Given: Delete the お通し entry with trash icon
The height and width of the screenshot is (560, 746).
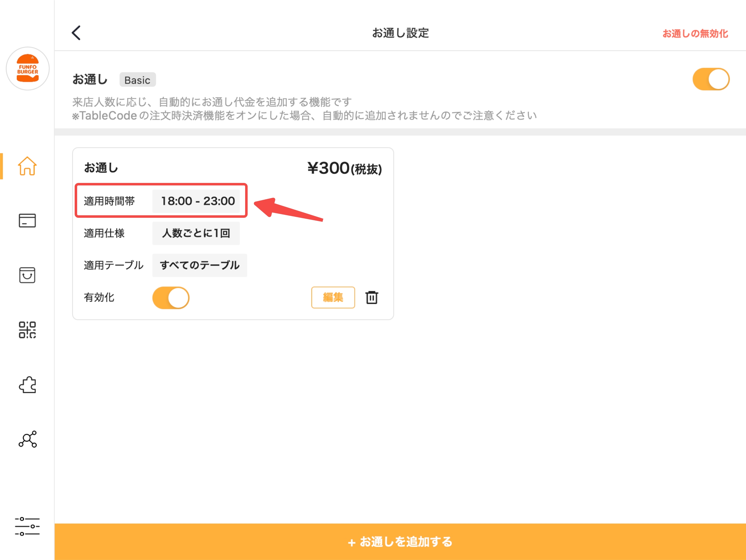Looking at the screenshot, I should point(372,297).
